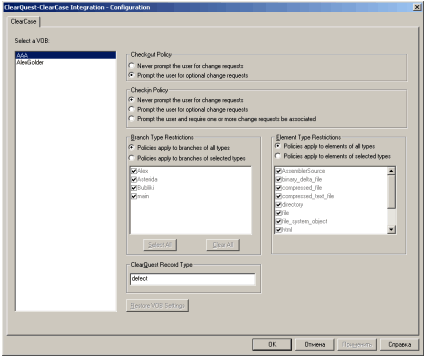428x360 pixels.
Task: Select AAA in the VOB list
Action: click(x=66, y=55)
